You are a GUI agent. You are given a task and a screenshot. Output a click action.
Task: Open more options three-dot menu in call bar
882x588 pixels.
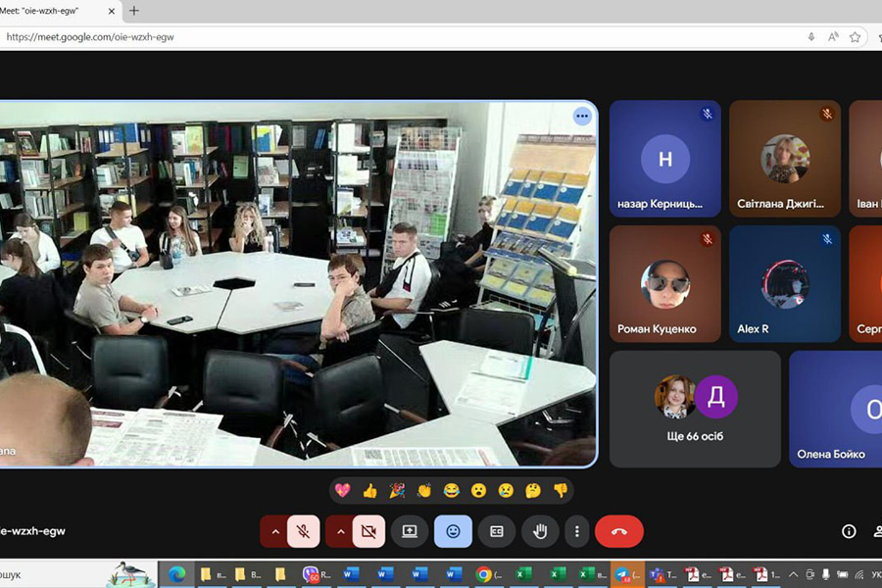[577, 531]
